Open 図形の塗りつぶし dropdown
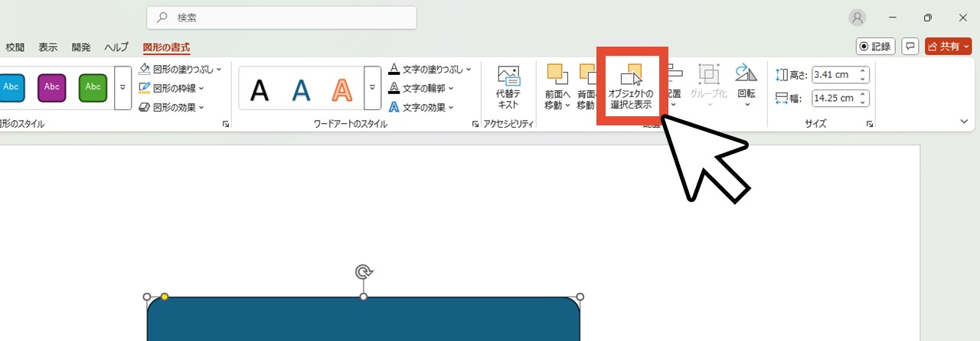980x341 pixels. pos(180,69)
